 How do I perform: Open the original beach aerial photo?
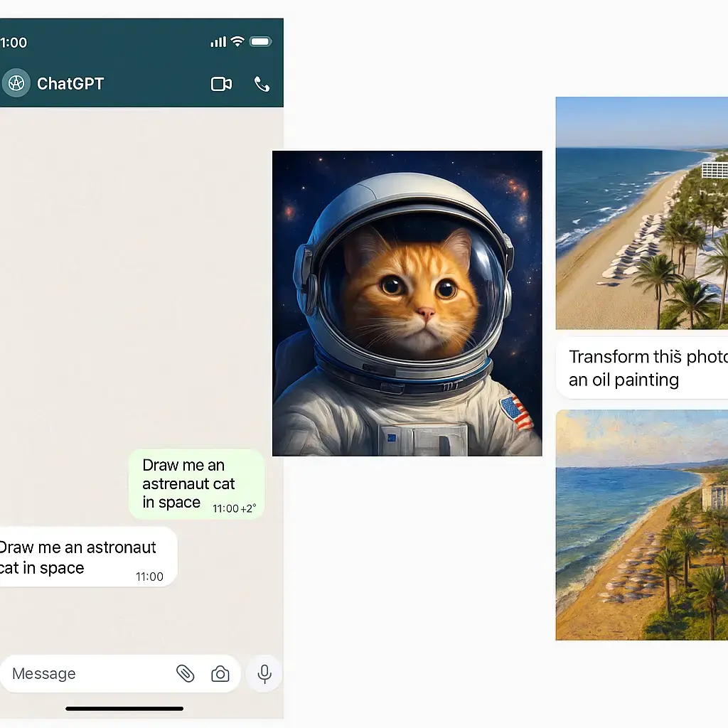coord(641,213)
